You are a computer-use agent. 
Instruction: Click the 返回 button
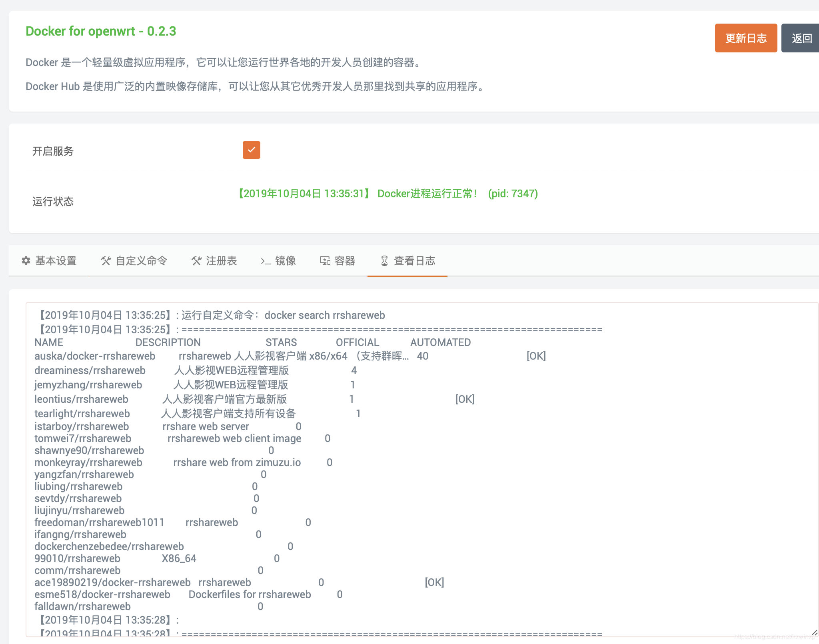tap(801, 38)
